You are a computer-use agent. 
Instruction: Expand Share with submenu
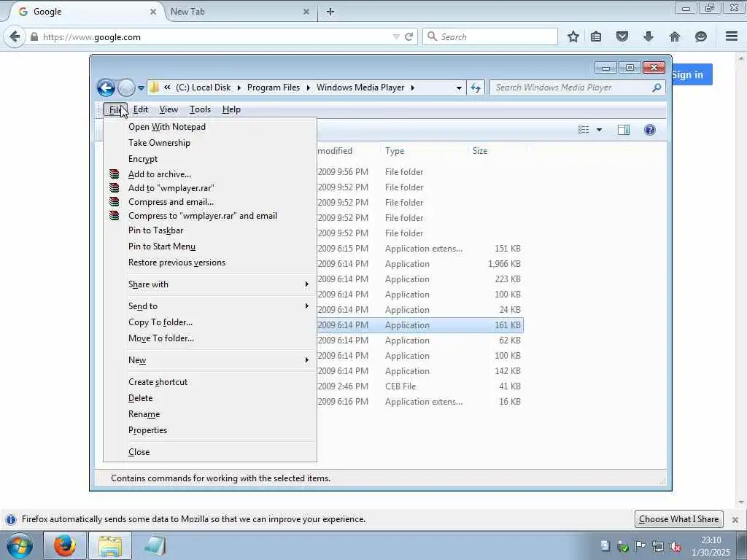point(210,284)
